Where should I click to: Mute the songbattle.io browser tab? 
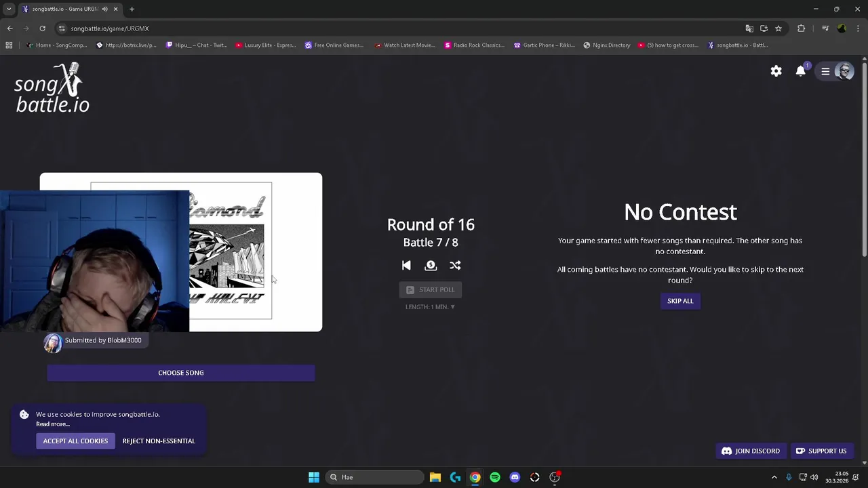[x=104, y=9]
